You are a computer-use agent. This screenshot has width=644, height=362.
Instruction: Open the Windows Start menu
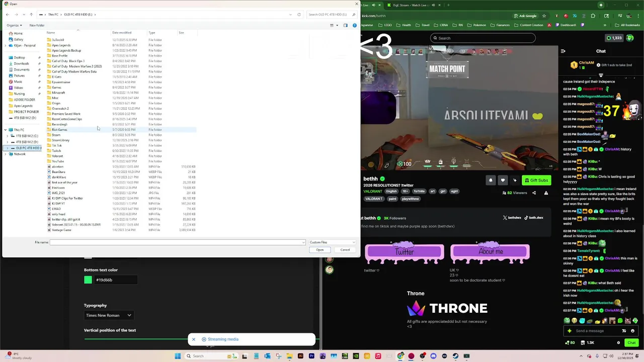coord(178,356)
